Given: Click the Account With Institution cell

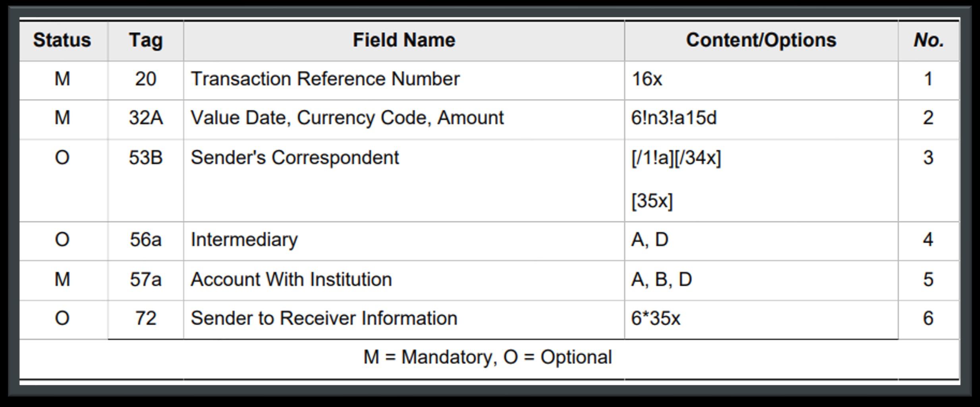Looking at the screenshot, I should click(x=404, y=280).
